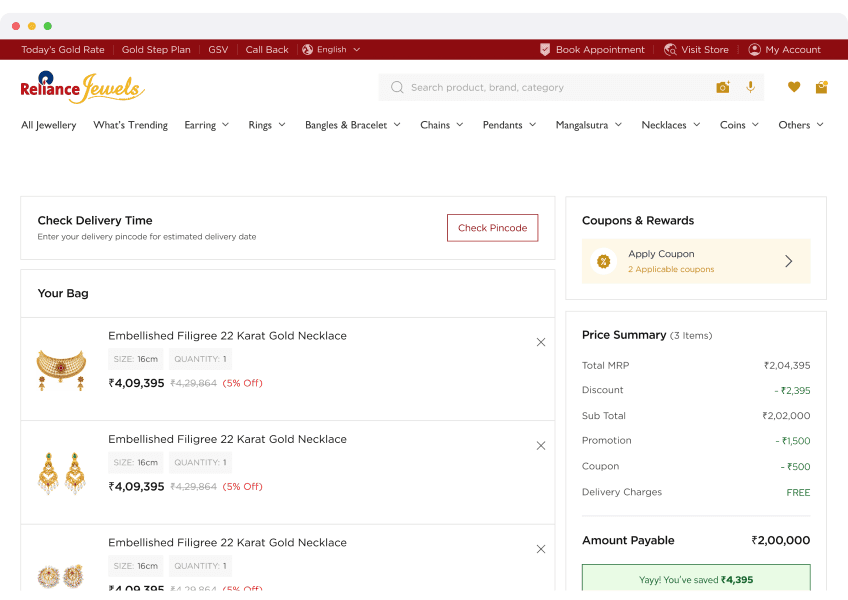Select SIZE: 16cm on second item

point(136,462)
